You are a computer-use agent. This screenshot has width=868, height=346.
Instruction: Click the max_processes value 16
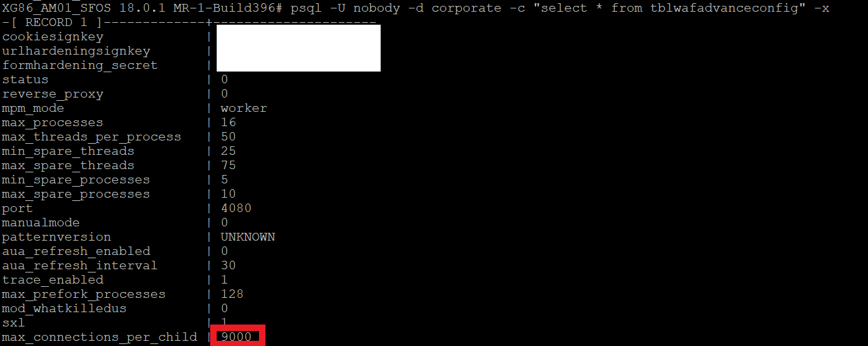click(228, 122)
